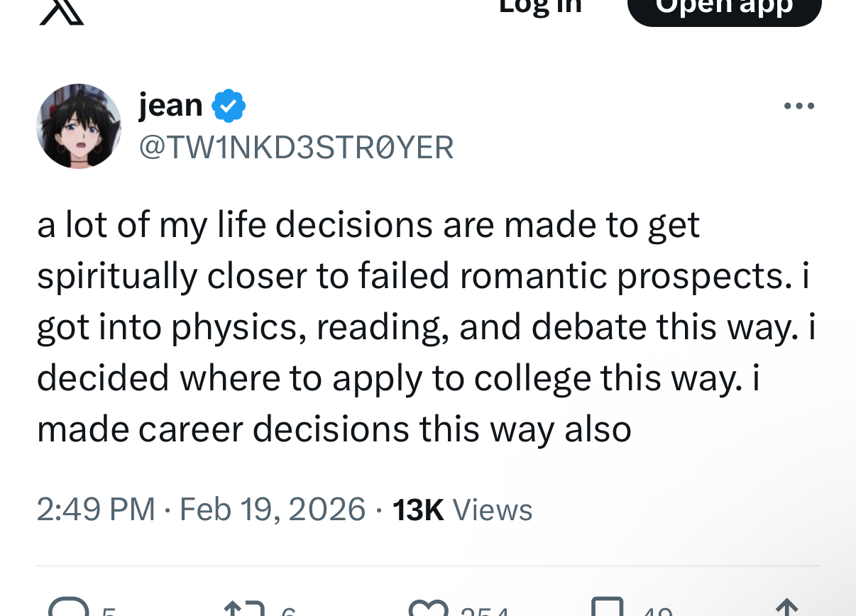Visit the @TW1NKD3STR0YER handle link
Screen dimensions: 856x616
(296, 147)
